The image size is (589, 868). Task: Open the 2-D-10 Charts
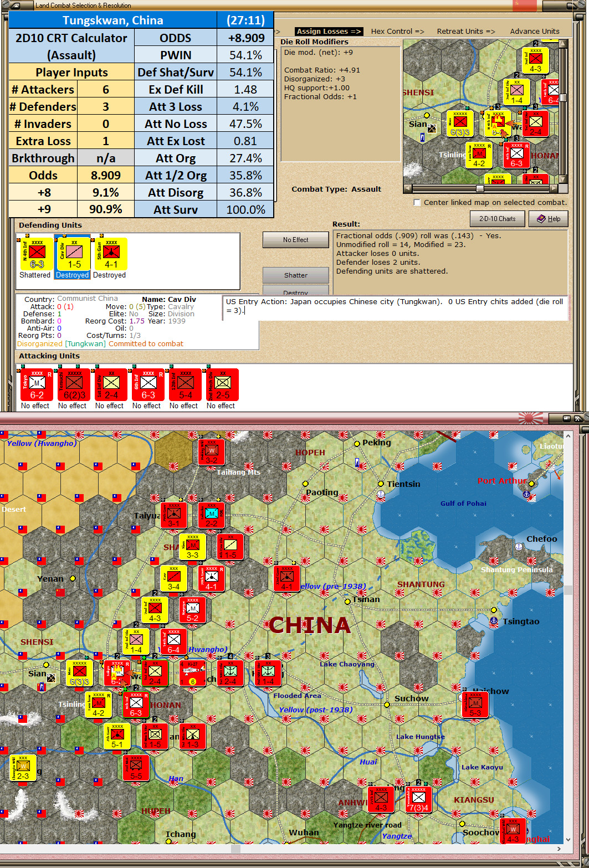[x=497, y=219]
